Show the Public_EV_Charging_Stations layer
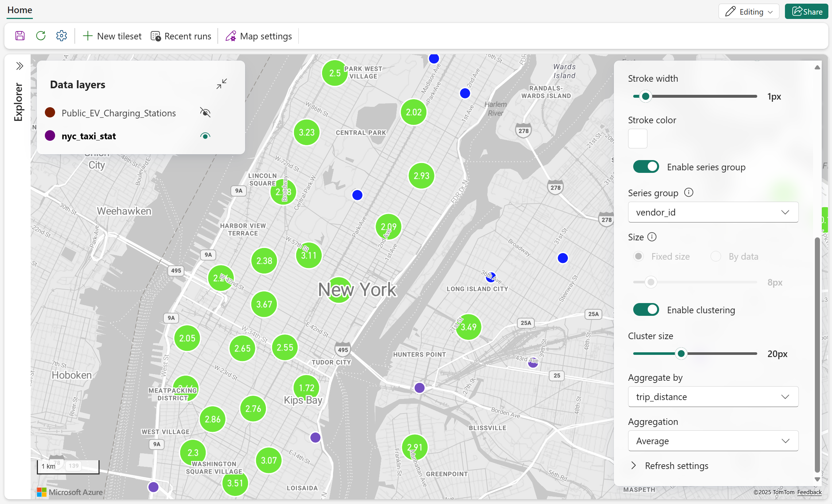Viewport: 832px width, 504px height. (x=205, y=113)
